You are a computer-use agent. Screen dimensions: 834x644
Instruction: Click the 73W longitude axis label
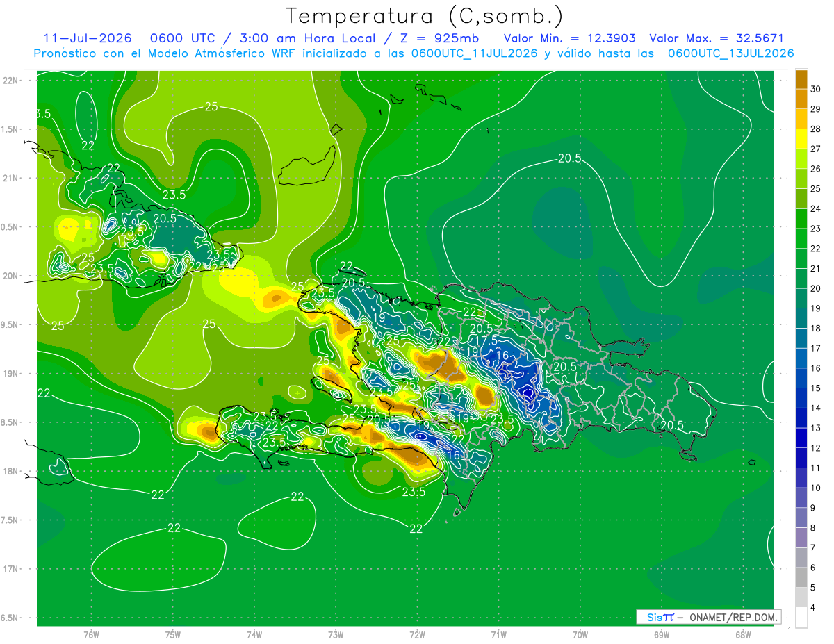point(336,634)
